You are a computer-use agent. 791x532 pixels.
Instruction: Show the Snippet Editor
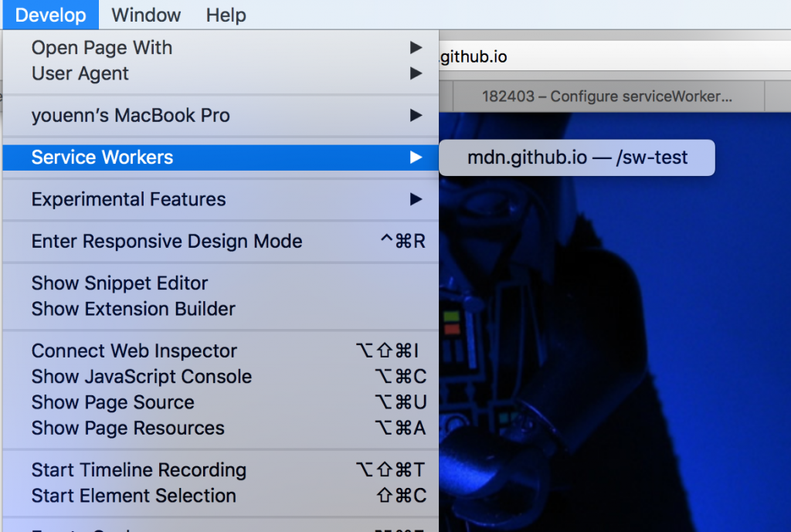tap(119, 283)
